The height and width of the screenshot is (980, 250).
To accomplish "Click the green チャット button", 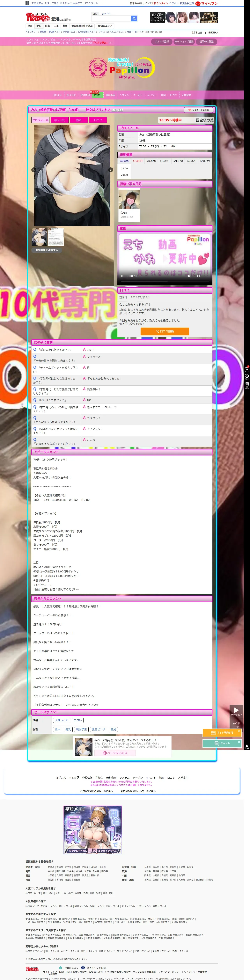I will [222, 743].
